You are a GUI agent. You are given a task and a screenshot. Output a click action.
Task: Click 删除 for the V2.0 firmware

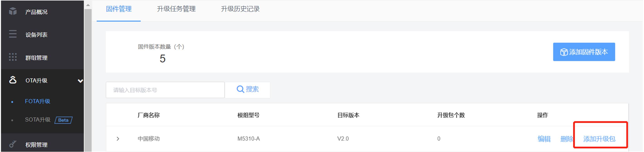[567, 139]
